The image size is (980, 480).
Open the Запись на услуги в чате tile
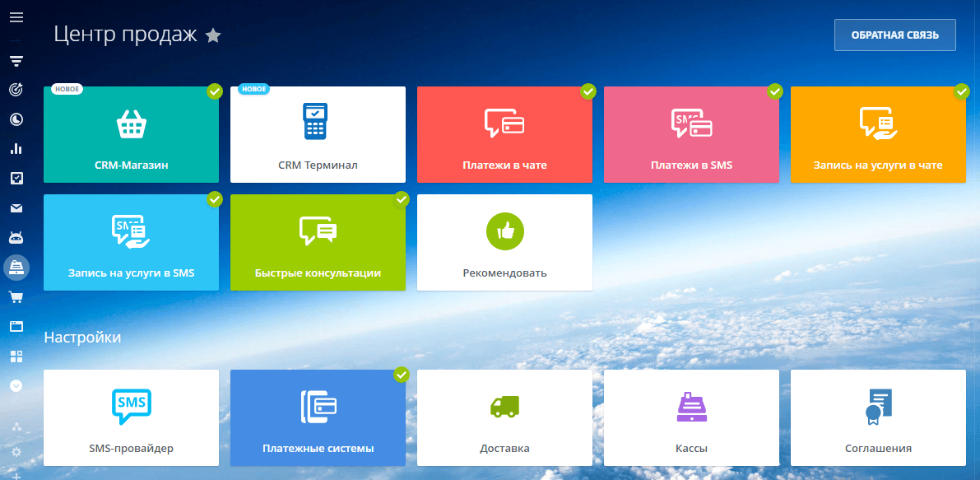[878, 134]
